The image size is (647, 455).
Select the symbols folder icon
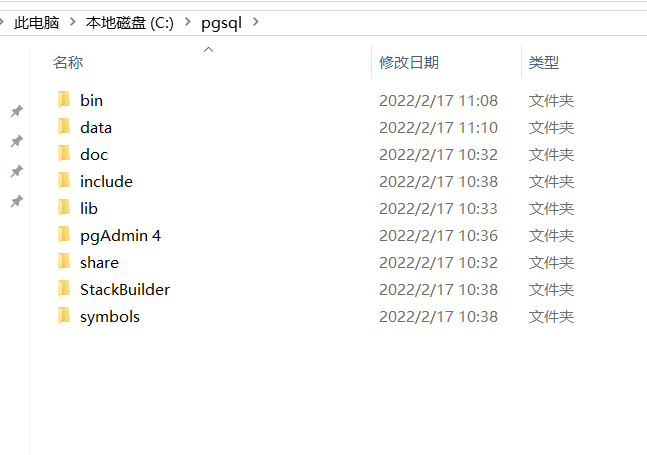(64, 316)
